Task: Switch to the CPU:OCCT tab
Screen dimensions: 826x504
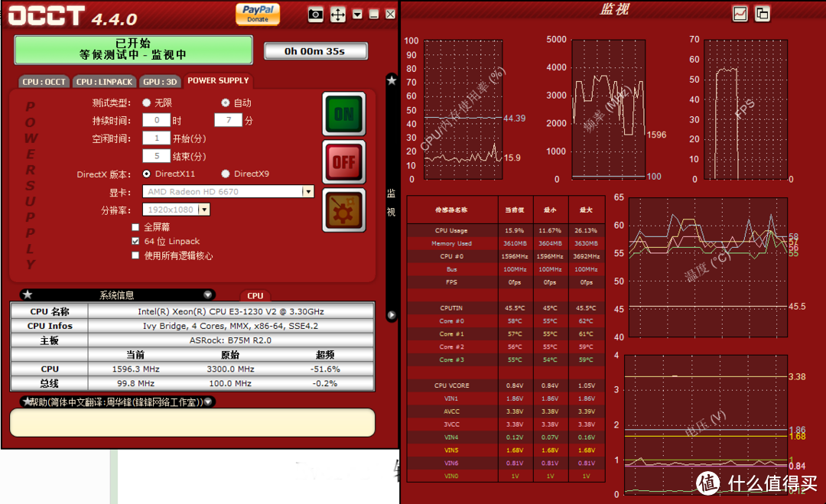Action: [x=44, y=82]
